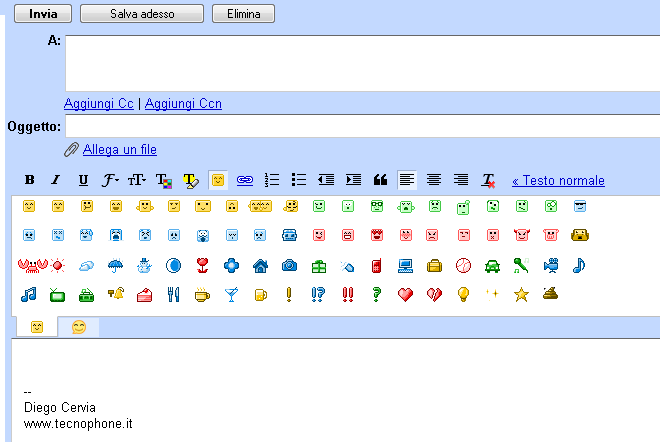This screenshot has height=442, width=660.
Task: Switch to the second round-smiley emoticon tab
Action: click(x=78, y=327)
